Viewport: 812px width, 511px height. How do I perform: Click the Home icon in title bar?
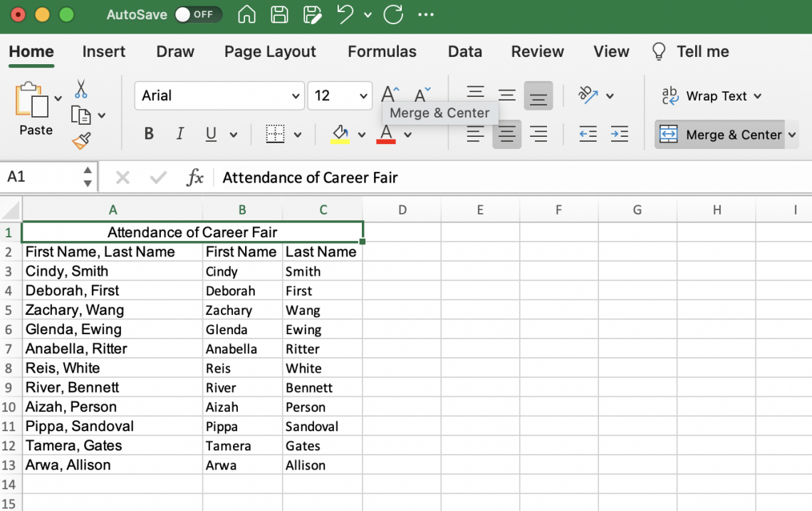click(x=246, y=15)
